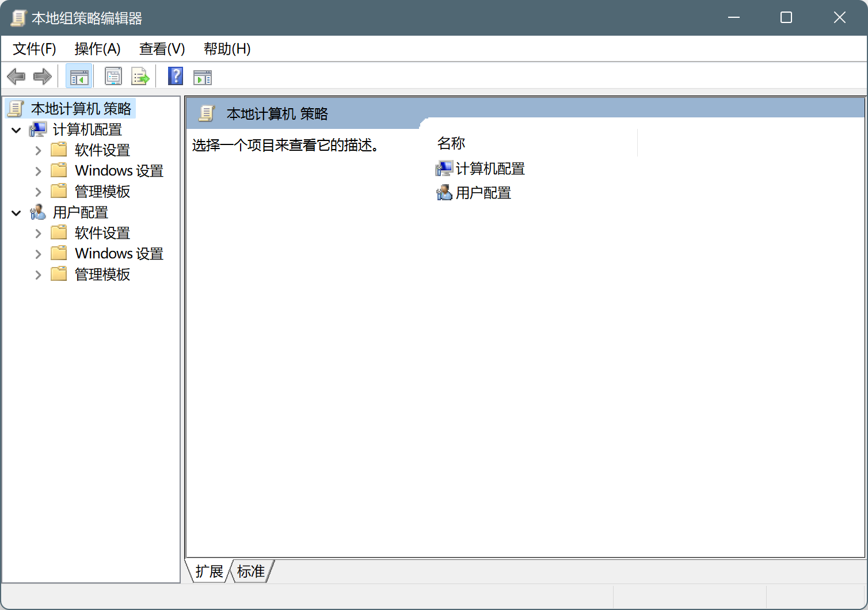
Task: Select 用户配置 text in the right list
Action: (x=484, y=193)
